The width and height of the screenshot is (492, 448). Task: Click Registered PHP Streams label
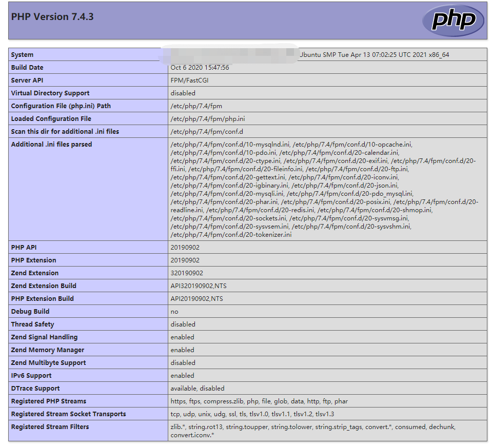[49, 401]
